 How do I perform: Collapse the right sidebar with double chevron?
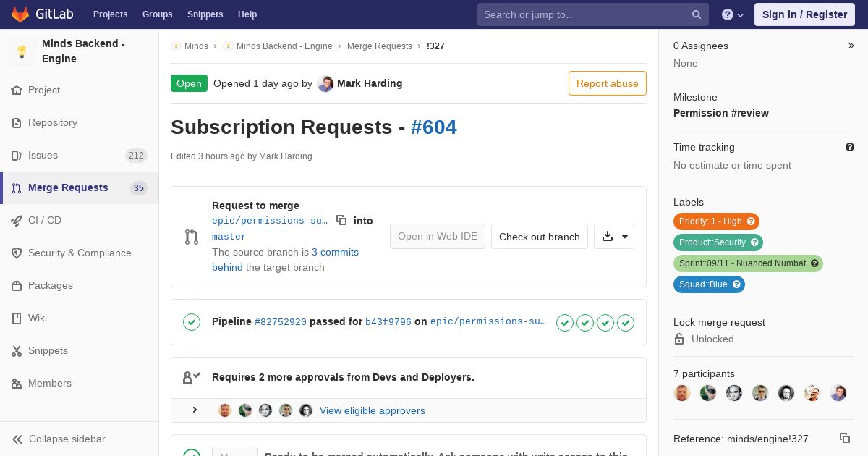(851, 46)
